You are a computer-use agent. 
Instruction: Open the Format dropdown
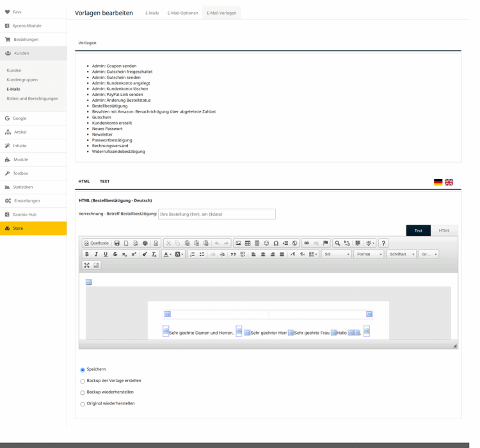point(369,254)
